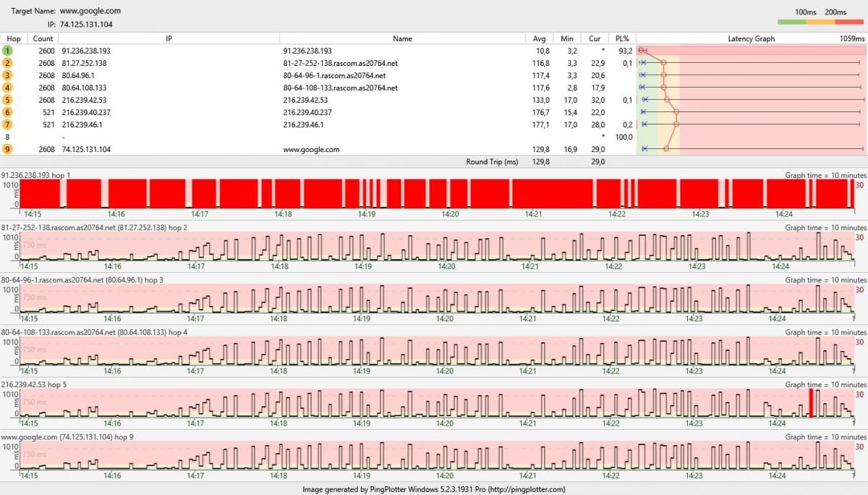Click the red legend color bar
The image size is (868, 495).
pyautogui.click(x=850, y=22)
